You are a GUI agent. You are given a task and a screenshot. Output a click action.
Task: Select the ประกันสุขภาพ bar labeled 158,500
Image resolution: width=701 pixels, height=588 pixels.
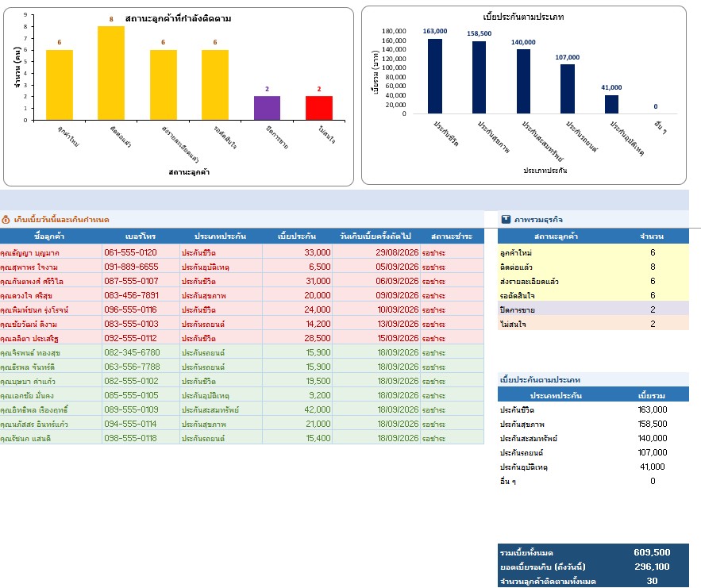479,77
